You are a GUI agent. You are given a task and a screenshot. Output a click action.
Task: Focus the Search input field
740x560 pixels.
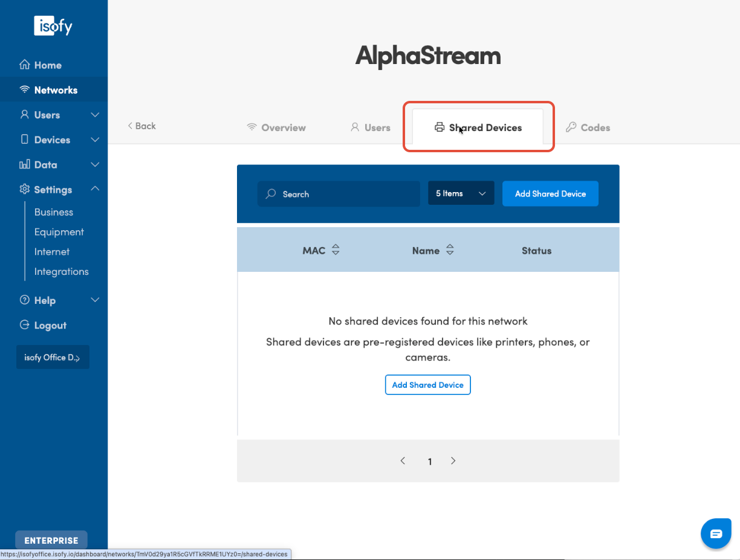339,194
